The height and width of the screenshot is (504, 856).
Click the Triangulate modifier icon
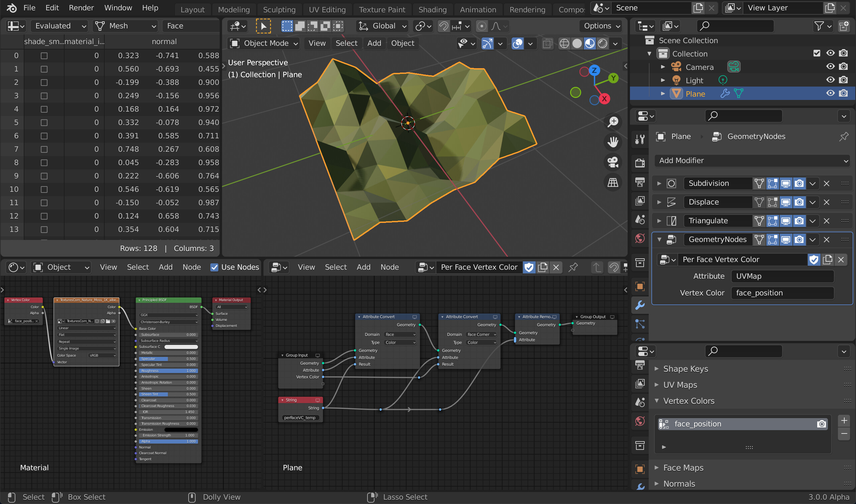(x=672, y=221)
